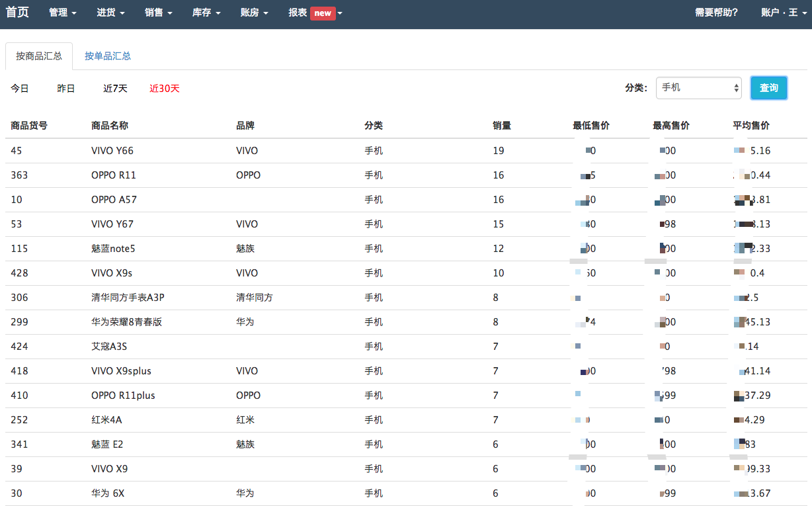The image size is (812, 506).
Task: Open the 报表 menu with new badge
Action: coord(314,13)
